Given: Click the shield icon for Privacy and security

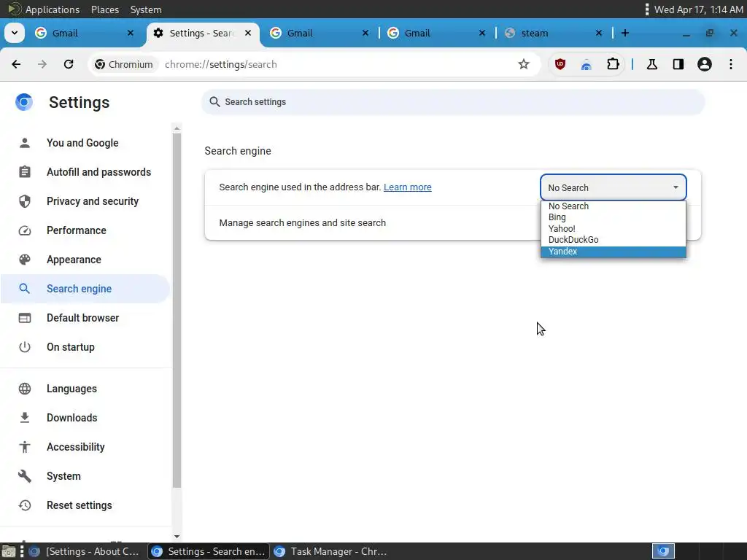Looking at the screenshot, I should [25, 201].
